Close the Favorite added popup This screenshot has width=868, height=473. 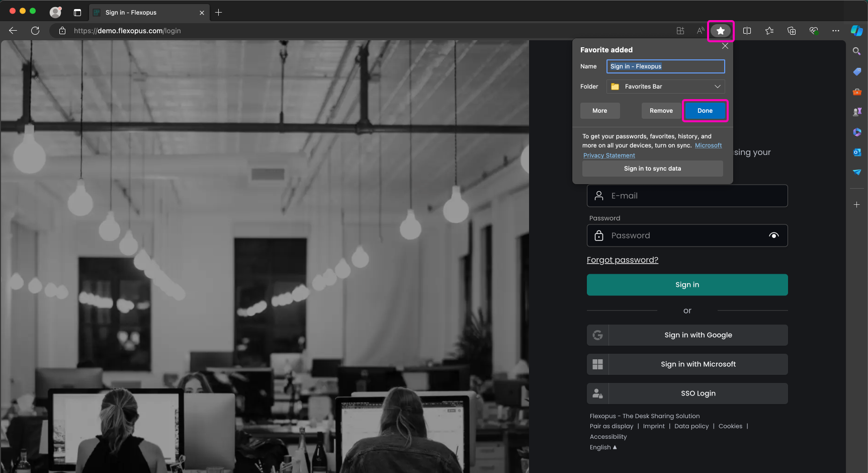(x=725, y=46)
